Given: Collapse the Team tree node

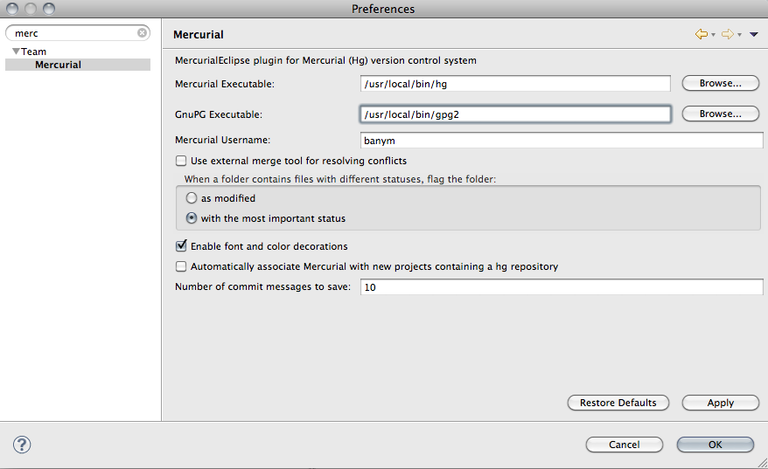Looking at the screenshot, I should coord(16,51).
